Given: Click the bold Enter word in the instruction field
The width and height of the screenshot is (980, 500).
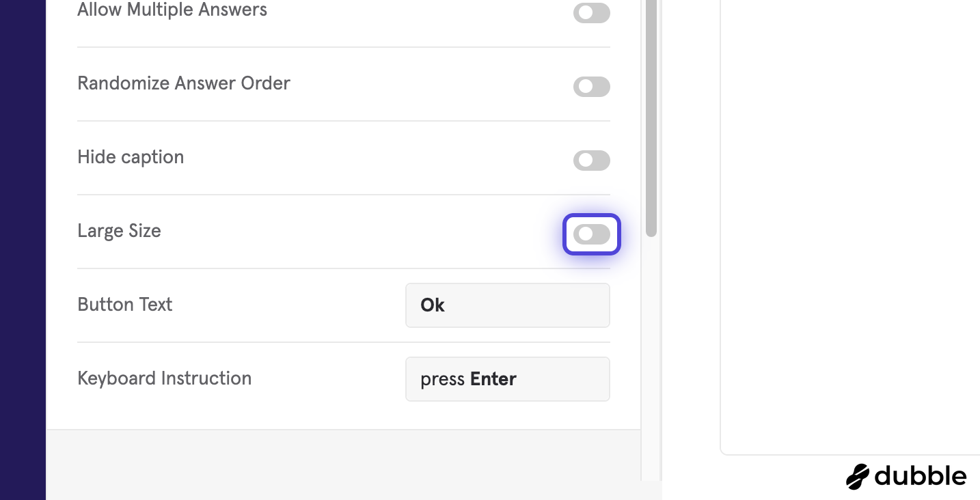Looking at the screenshot, I should (493, 379).
